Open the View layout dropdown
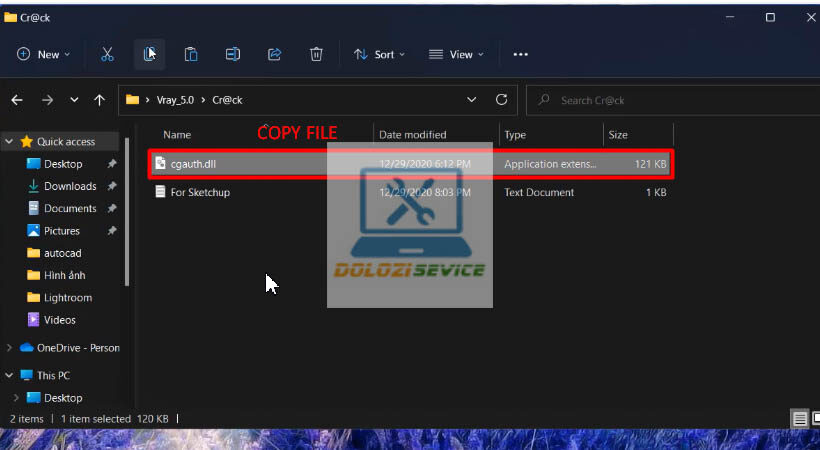 (455, 54)
